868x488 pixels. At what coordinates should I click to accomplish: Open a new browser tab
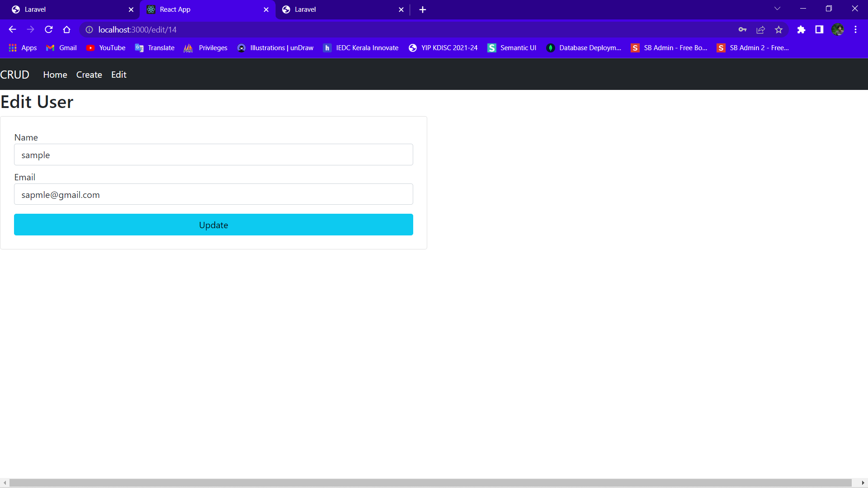(422, 9)
